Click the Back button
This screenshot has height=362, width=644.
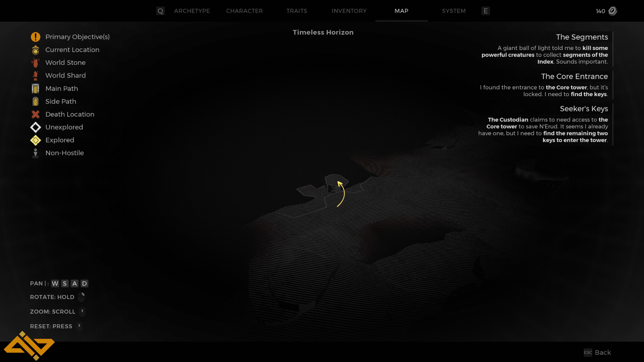click(x=603, y=352)
